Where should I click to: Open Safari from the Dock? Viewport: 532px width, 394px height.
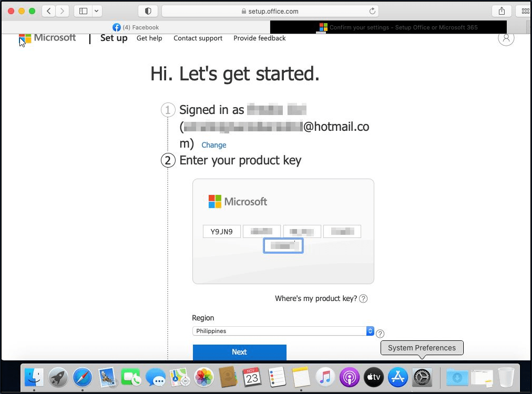(83, 377)
